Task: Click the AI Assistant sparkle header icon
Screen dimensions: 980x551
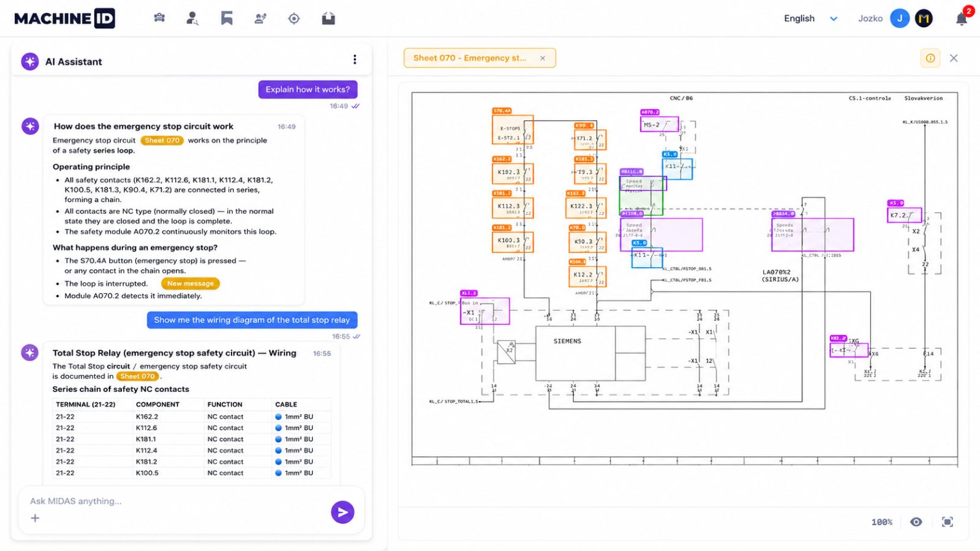Action: tap(30, 61)
